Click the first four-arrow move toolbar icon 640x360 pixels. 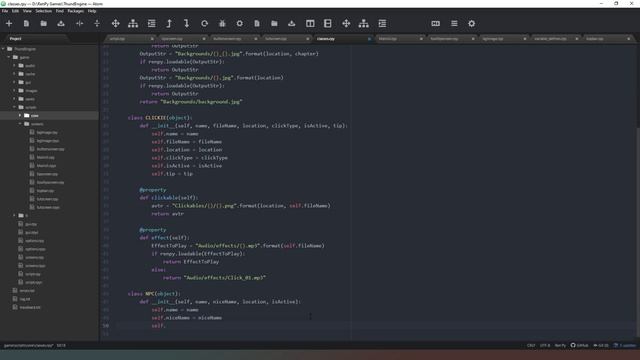[116, 24]
